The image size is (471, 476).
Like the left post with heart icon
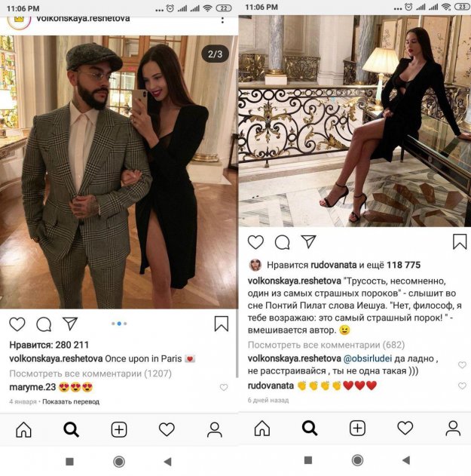click(x=17, y=324)
